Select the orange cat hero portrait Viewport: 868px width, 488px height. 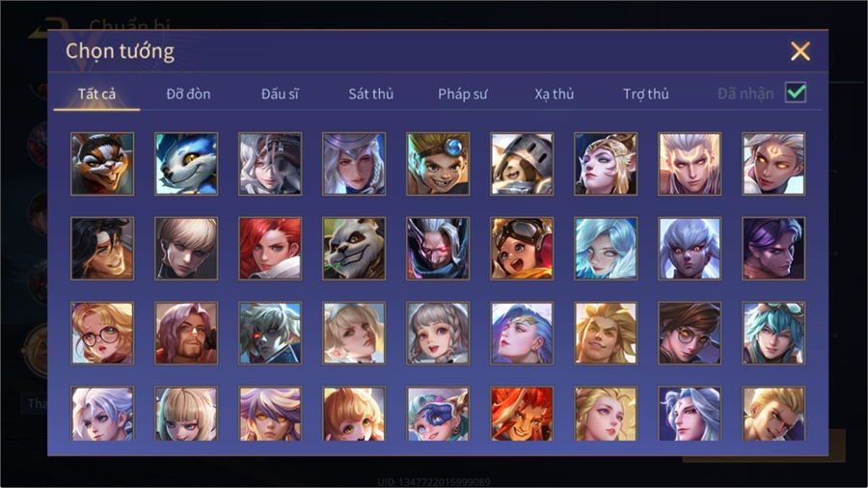[102, 164]
